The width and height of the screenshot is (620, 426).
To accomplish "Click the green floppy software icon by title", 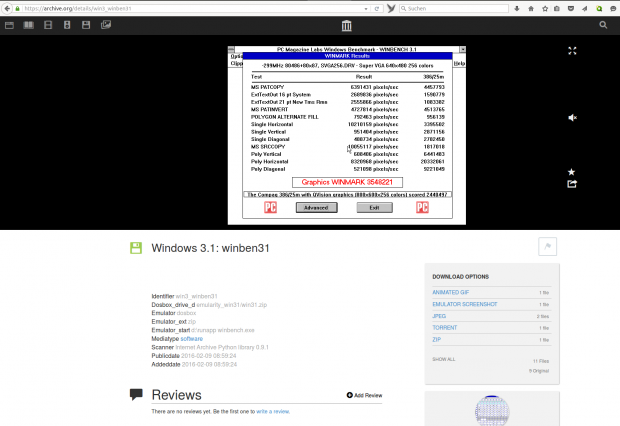I will pyautogui.click(x=136, y=248).
